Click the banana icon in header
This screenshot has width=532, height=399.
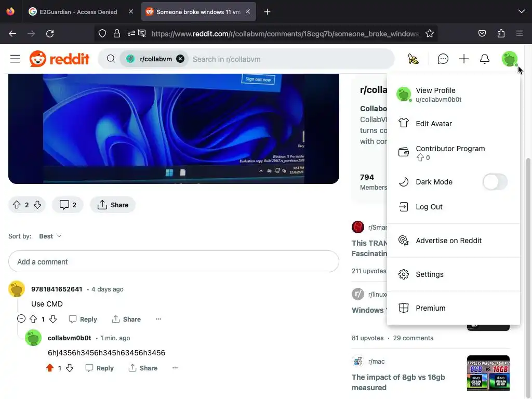413,59
